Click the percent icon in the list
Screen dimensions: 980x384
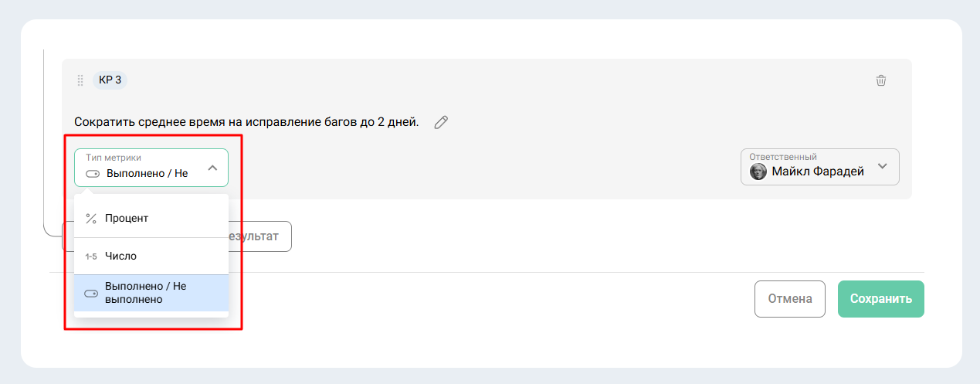coord(91,219)
